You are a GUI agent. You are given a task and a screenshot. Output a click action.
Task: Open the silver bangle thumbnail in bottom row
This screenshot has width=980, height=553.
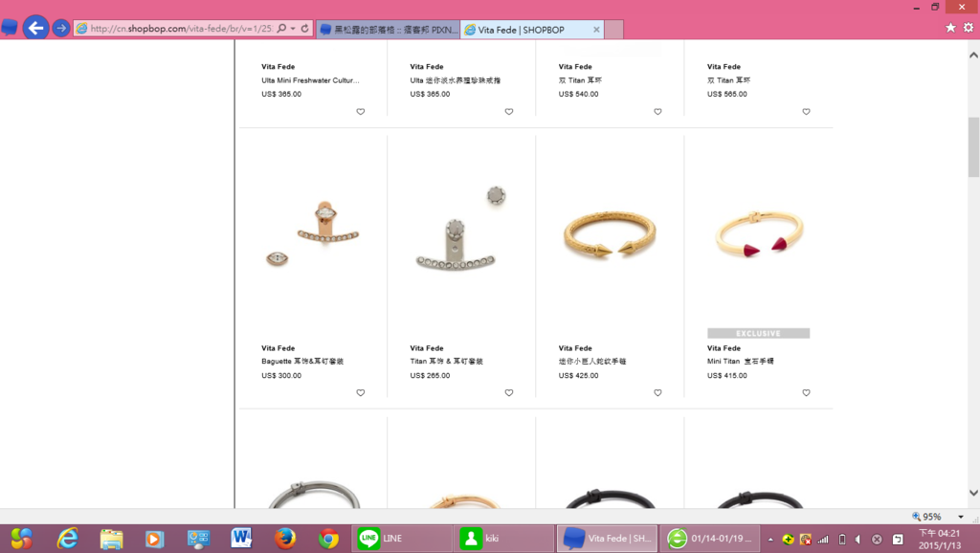pos(314,494)
